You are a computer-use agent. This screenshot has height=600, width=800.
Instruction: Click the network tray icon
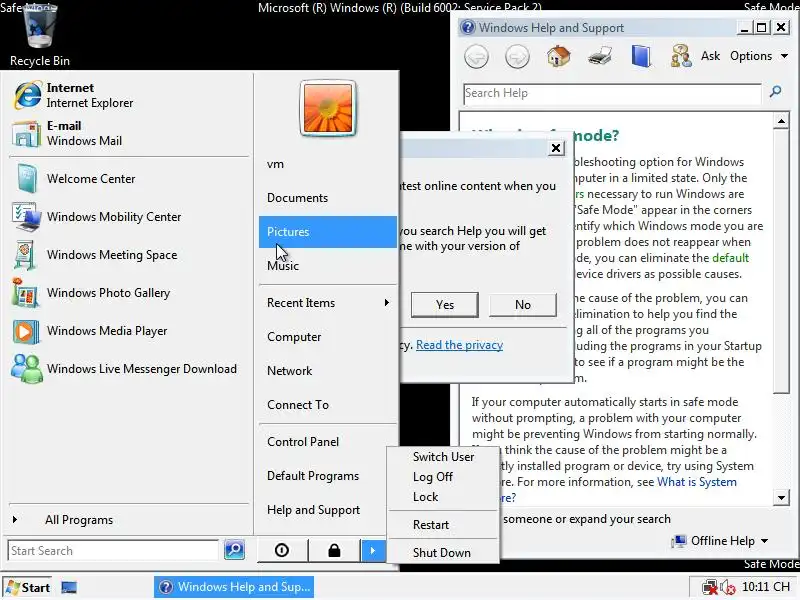point(709,588)
